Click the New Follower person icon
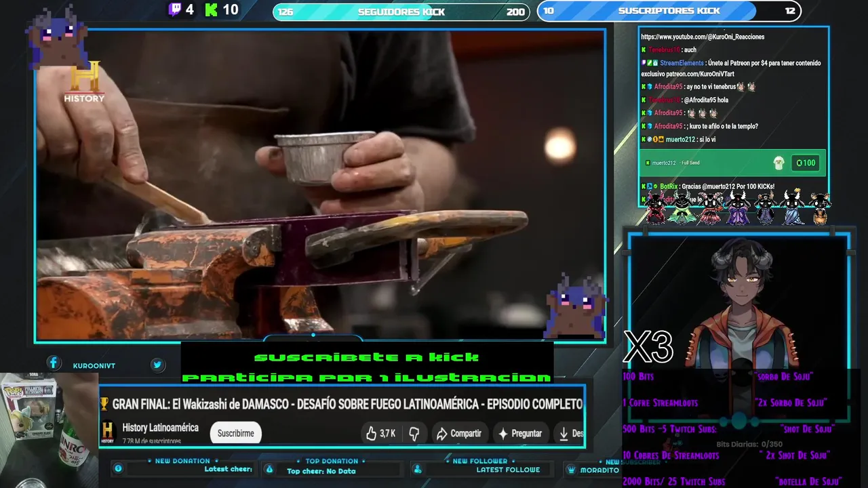The width and height of the screenshot is (868, 488). [418, 468]
